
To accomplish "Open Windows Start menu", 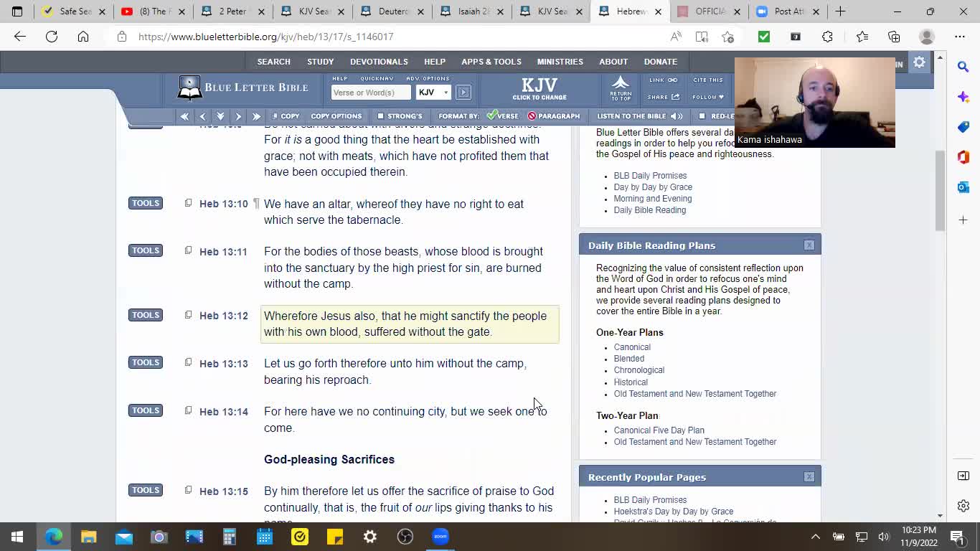I will pyautogui.click(x=17, y=536).
